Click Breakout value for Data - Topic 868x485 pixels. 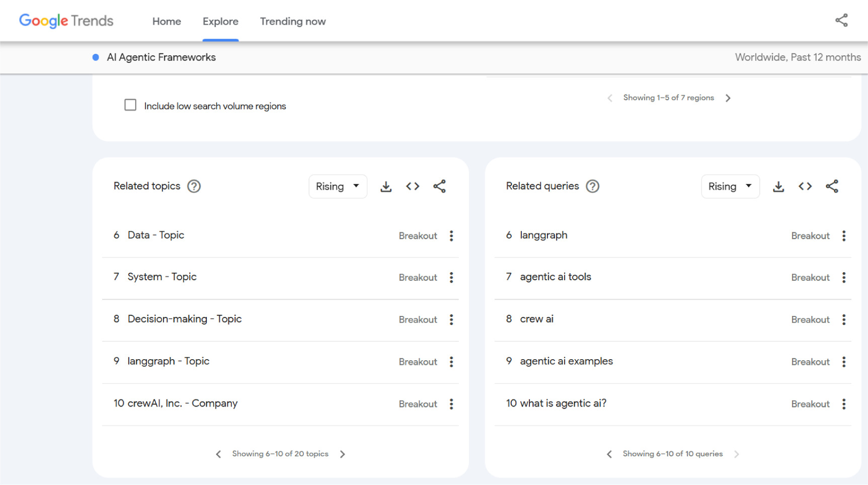click(x=418, y=236)
